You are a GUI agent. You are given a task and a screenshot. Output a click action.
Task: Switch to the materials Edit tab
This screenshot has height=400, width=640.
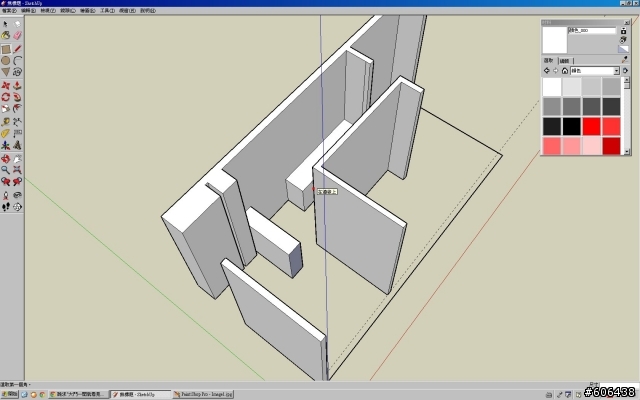coord(564,61)
